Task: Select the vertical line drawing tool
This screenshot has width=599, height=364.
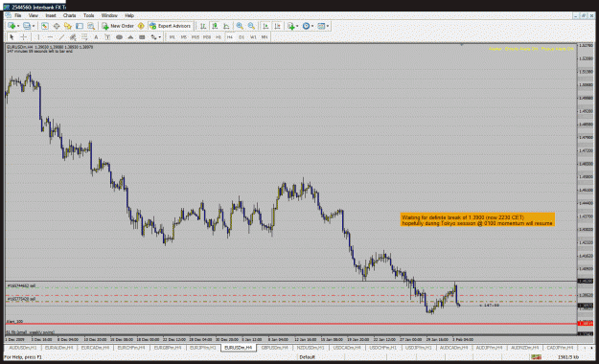Action: pos(38,37)
